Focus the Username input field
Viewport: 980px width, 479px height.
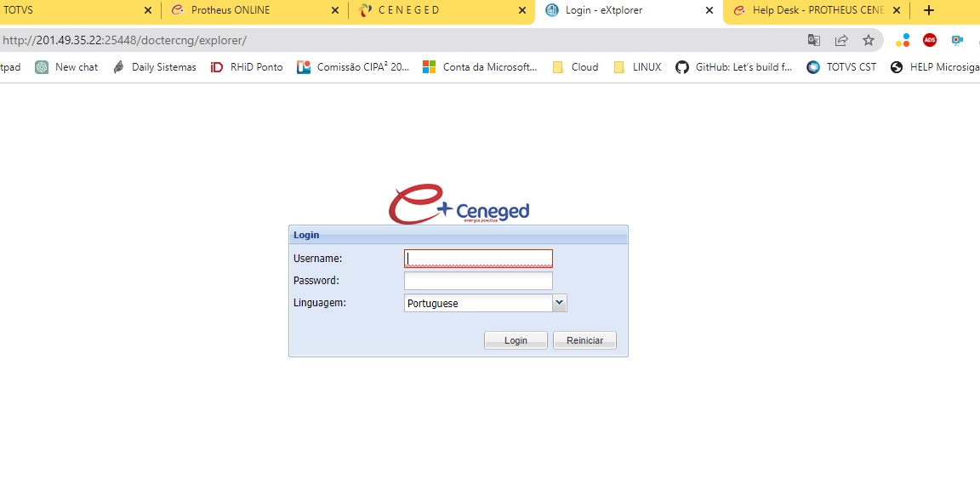[x=478, y=259]
